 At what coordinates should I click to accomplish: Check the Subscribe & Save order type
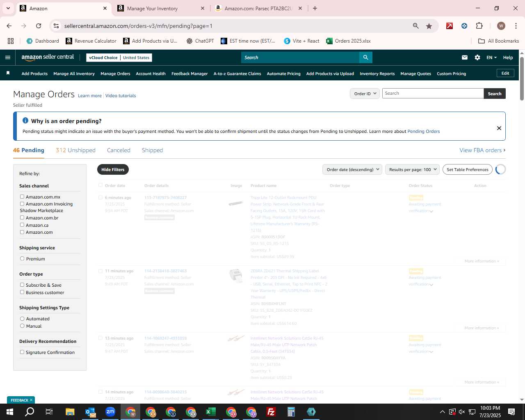[x=22, y=285]
